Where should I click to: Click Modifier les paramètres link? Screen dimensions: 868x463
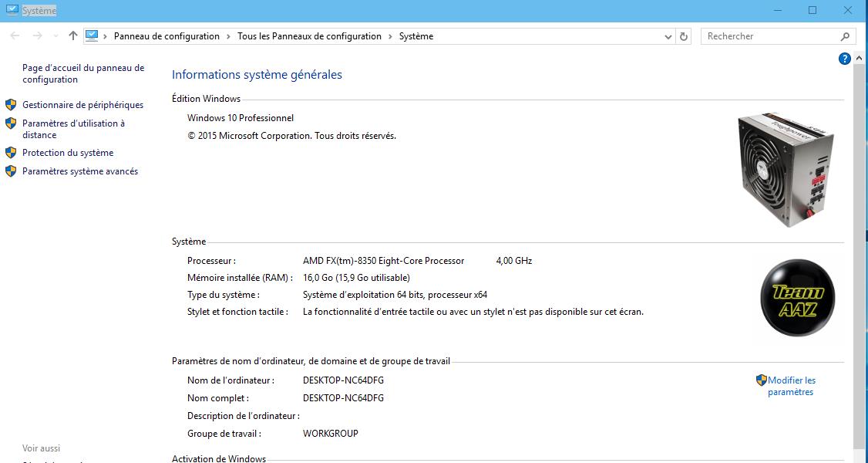pyautogui.click(x=791, y=386)
